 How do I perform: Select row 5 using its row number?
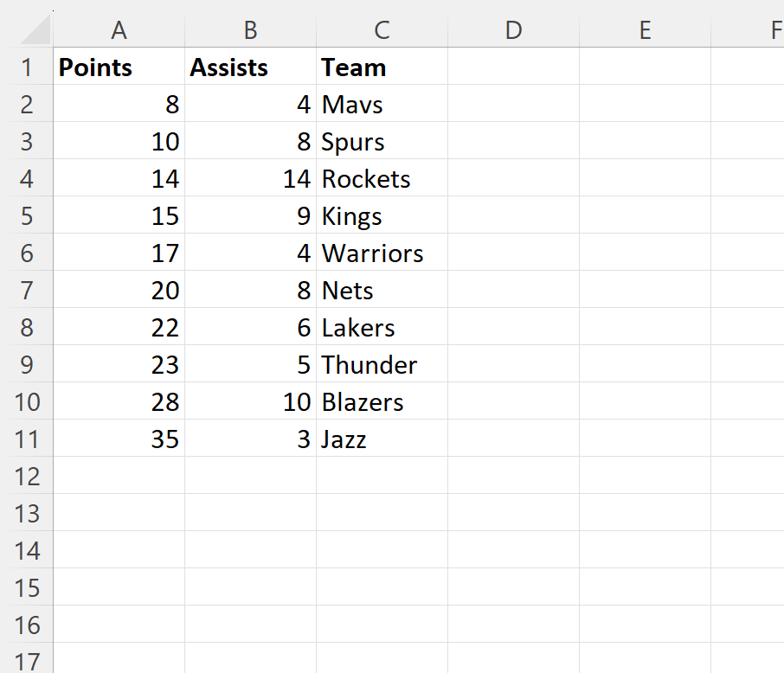pos(29,215)
